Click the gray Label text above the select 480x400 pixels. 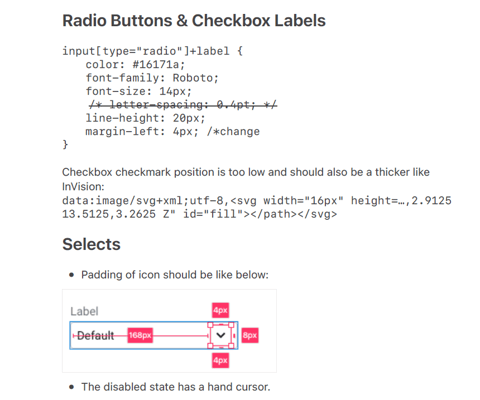[84, 311]
